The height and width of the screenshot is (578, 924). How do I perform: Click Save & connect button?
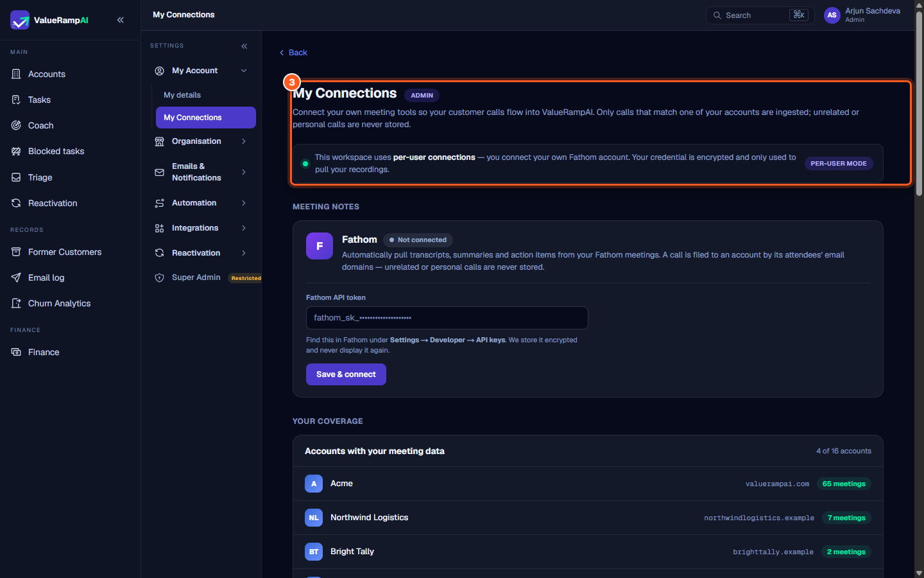pyautogui.click(x=346, y=374)
